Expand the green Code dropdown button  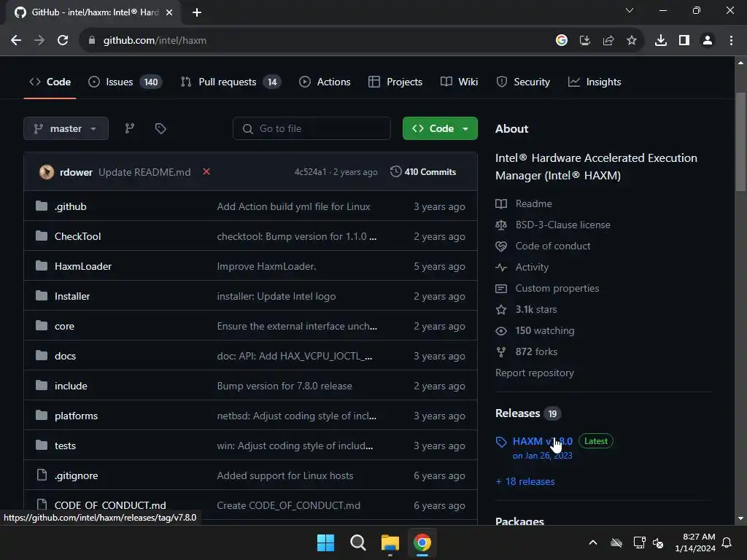click(440, 128)
